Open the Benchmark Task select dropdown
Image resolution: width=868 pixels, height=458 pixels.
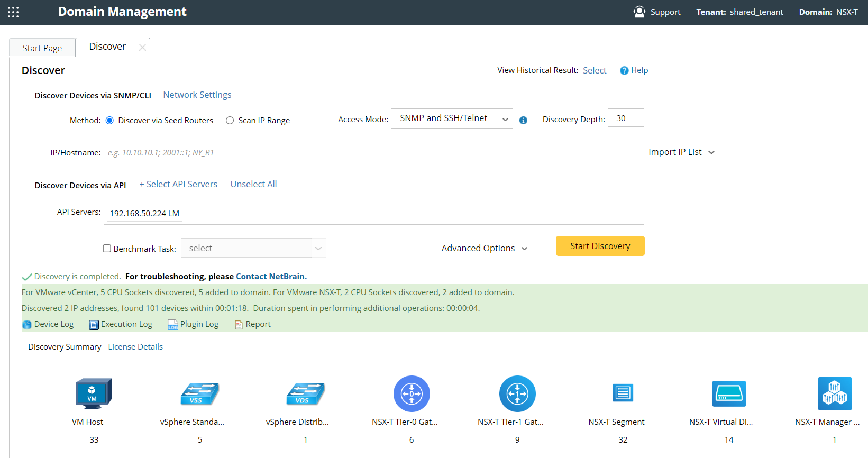[x=253, y=248]
